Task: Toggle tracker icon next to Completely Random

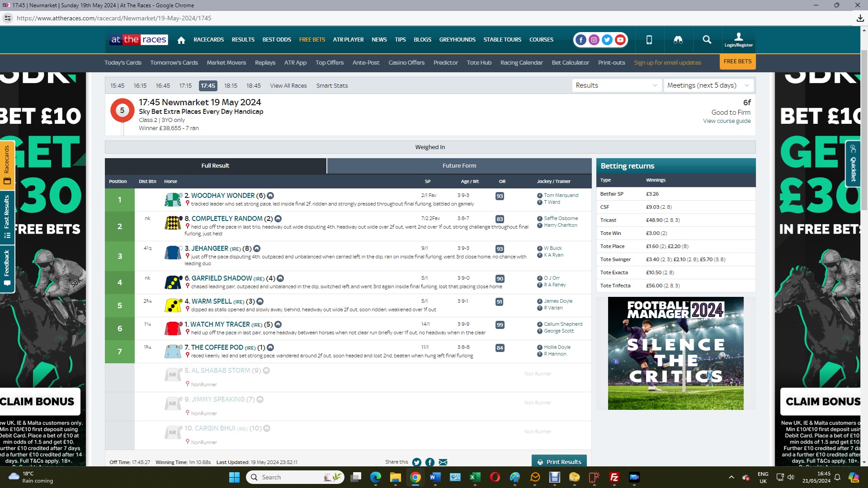Action: [278, 219]
